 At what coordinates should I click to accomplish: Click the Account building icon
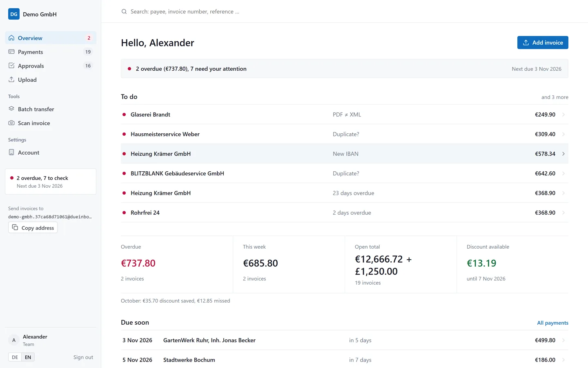11,153
